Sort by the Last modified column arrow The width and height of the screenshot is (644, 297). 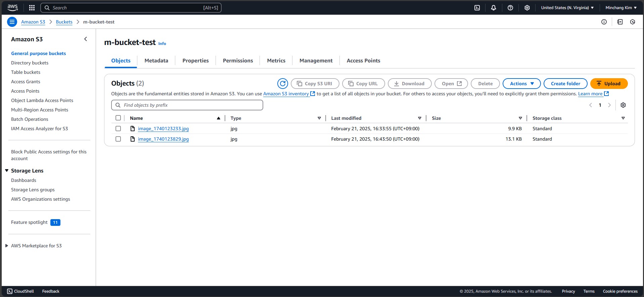[420, 118]
